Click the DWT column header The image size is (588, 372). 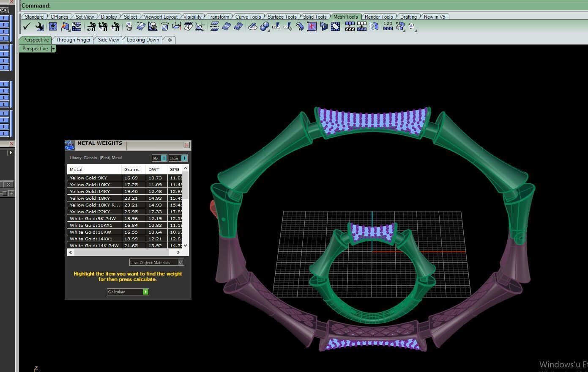(x=156, y=169)
